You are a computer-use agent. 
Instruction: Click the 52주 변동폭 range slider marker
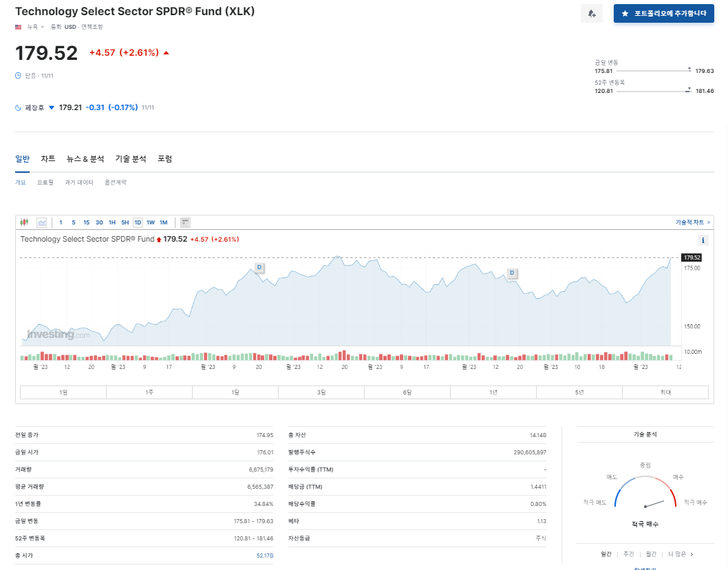pos(689,89)
